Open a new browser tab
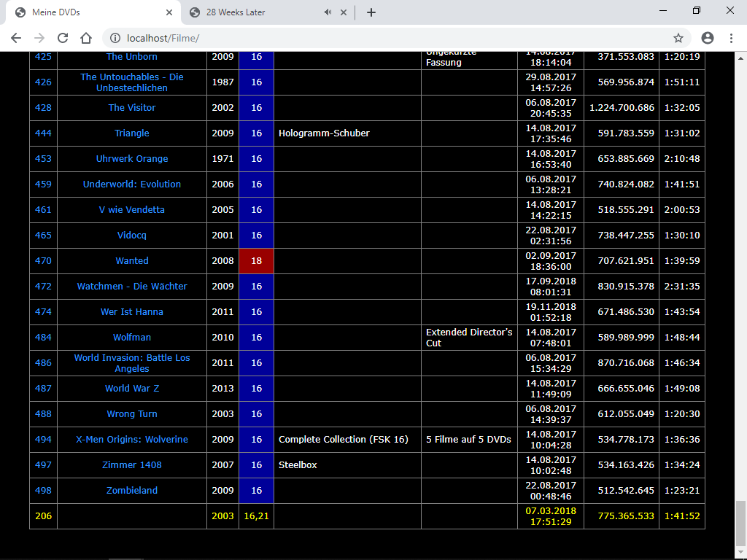 (371, 12)
